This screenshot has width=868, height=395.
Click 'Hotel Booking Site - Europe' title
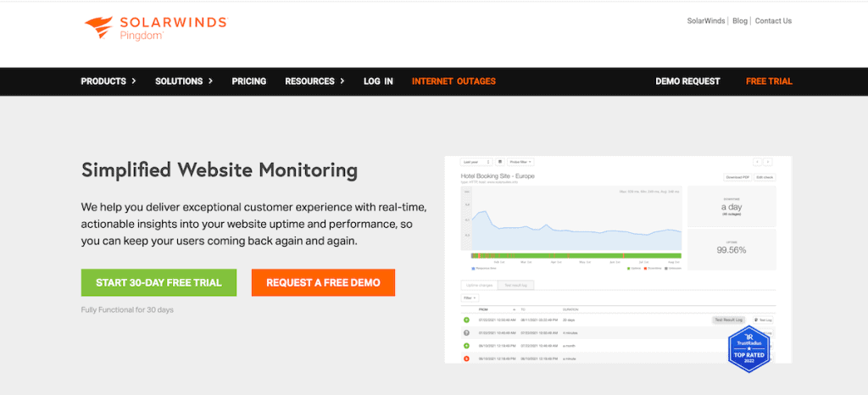coord(498,176)
